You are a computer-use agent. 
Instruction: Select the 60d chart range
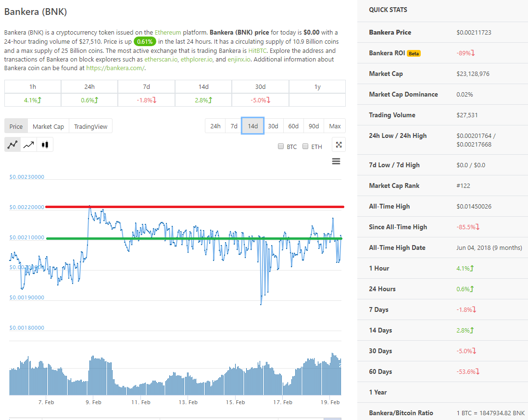pyautogui.click(x=293, y=126)
